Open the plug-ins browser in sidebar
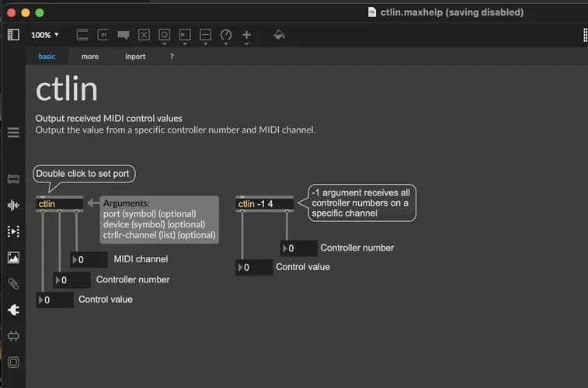Screen dimensions: 588x388 (13, 310)
